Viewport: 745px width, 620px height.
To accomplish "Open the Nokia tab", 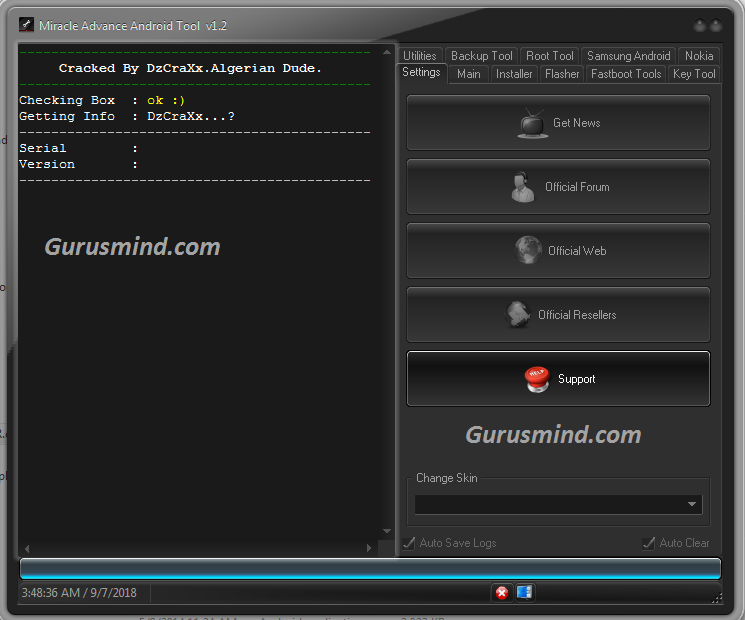I will point(699,56).
